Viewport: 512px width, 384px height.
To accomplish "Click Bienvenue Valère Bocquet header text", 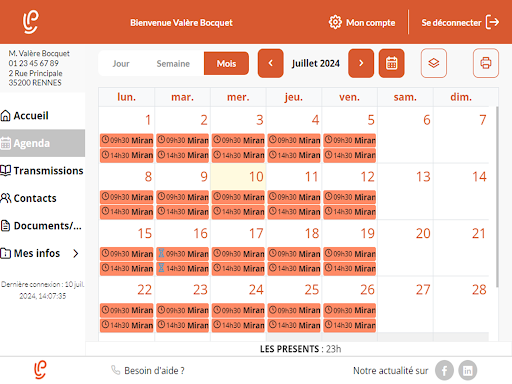I will 181,23.
